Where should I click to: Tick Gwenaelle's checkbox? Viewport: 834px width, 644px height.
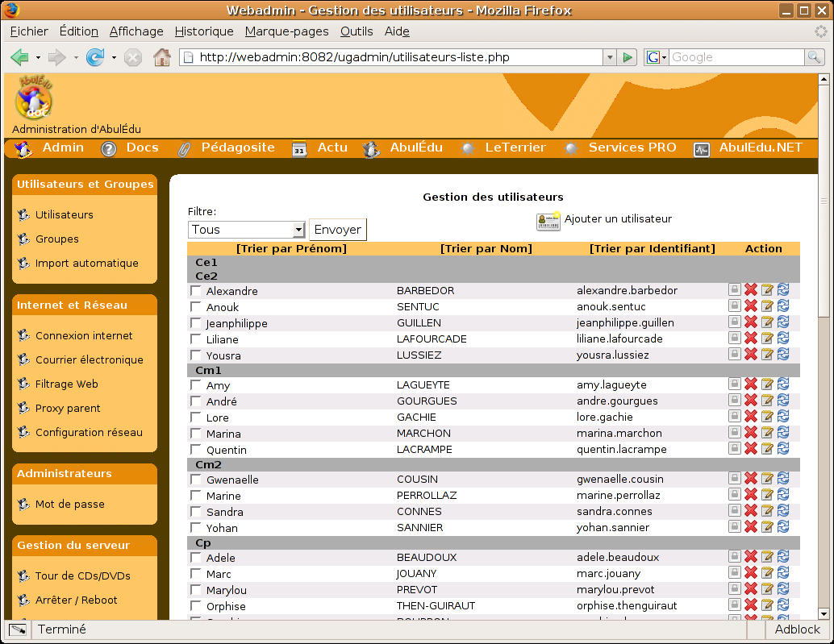pos(196,480)
